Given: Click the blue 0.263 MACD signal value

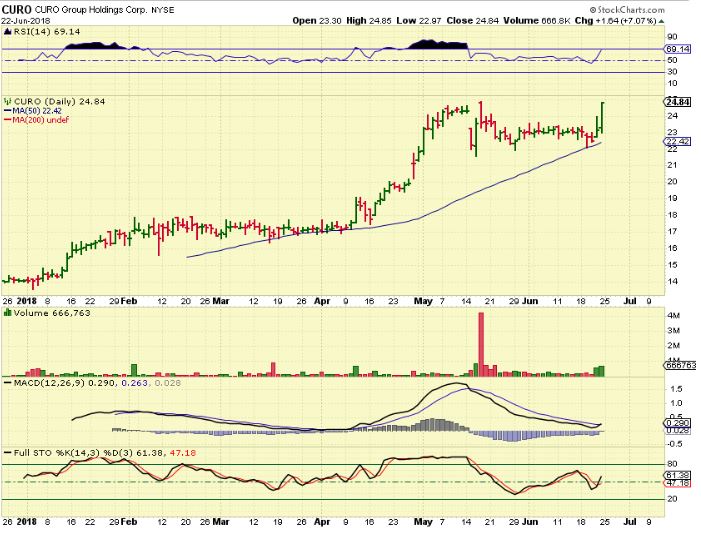Looking at the screenshot, I should point(135,383).
